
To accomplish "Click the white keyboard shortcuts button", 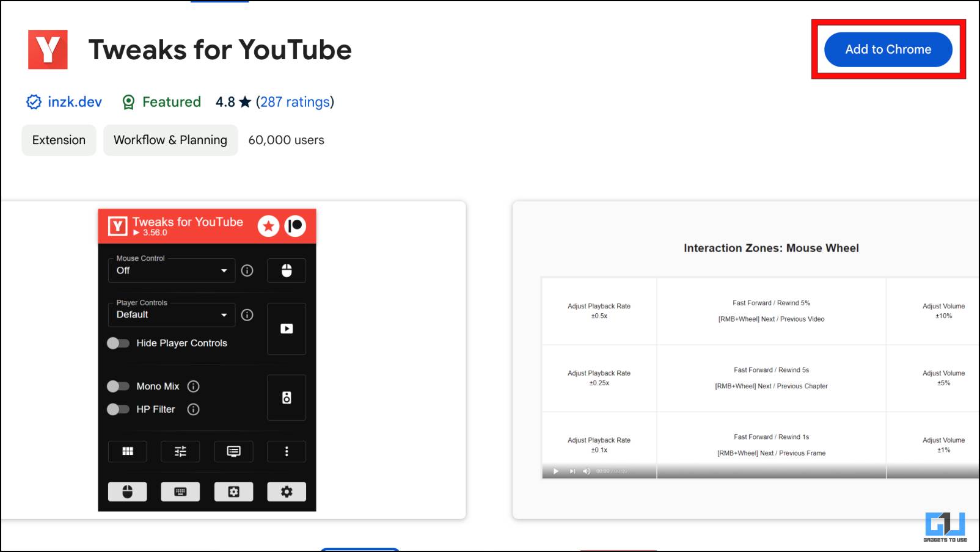I will [x=180, y=492].
